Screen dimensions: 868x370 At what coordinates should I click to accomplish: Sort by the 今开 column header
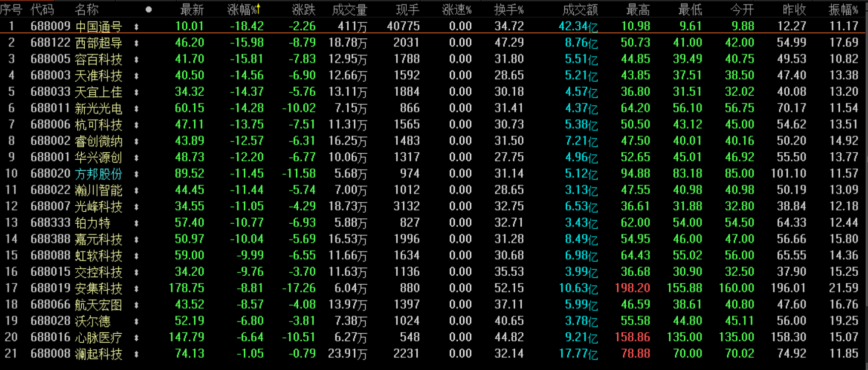pos(742,9)
